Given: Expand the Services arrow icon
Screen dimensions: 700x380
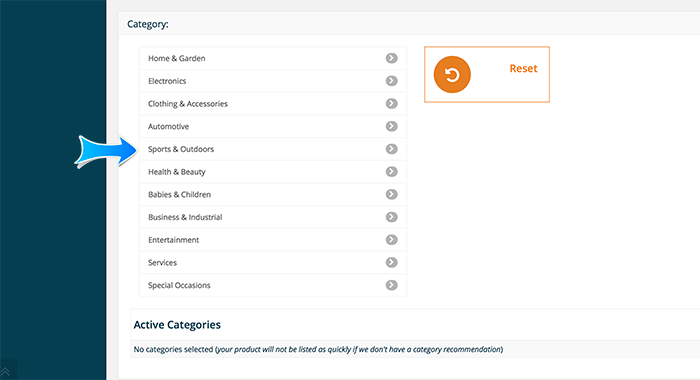Looking at the screenshot, I should pos(392,263).
